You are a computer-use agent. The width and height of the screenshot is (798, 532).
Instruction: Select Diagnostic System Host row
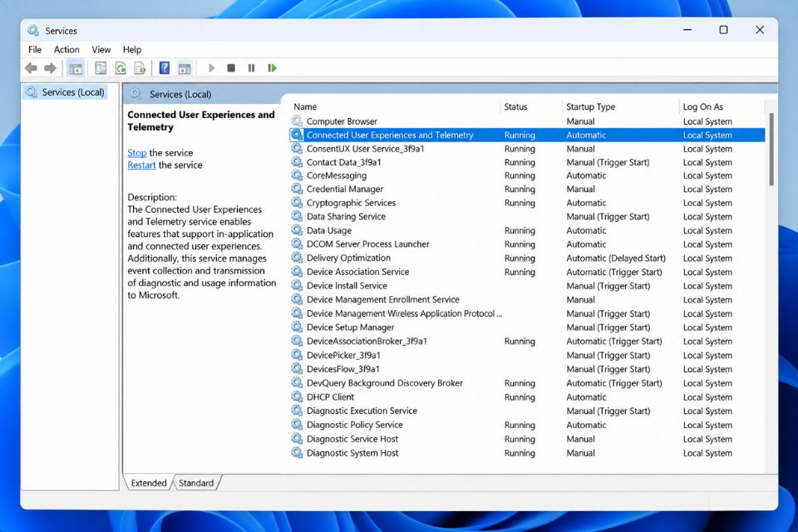tap(527, 452)
